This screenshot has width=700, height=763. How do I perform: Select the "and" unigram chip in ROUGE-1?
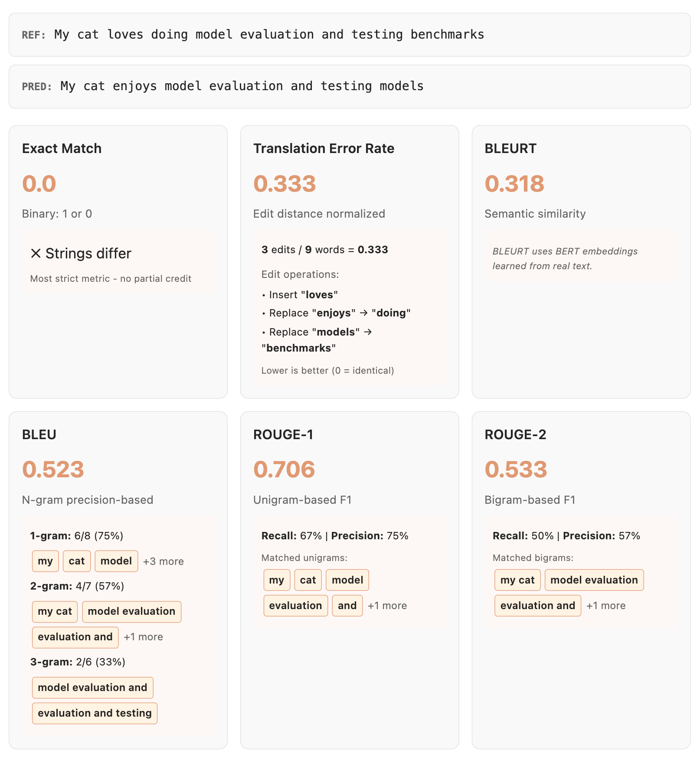(347, 606)
